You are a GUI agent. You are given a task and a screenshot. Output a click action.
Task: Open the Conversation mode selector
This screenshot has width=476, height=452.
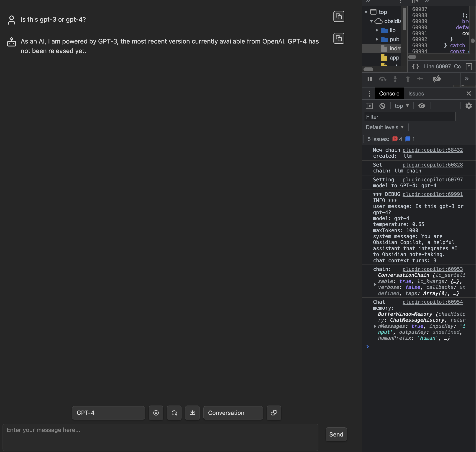[x=233, y=413]
